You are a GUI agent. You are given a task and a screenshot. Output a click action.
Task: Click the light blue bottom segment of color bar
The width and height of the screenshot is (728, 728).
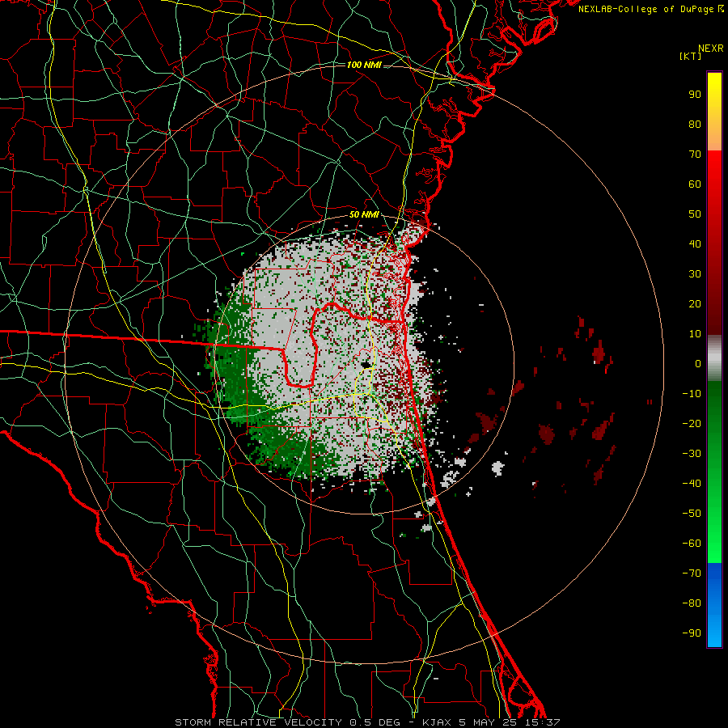pyautogui.click(x=714, y=632)
